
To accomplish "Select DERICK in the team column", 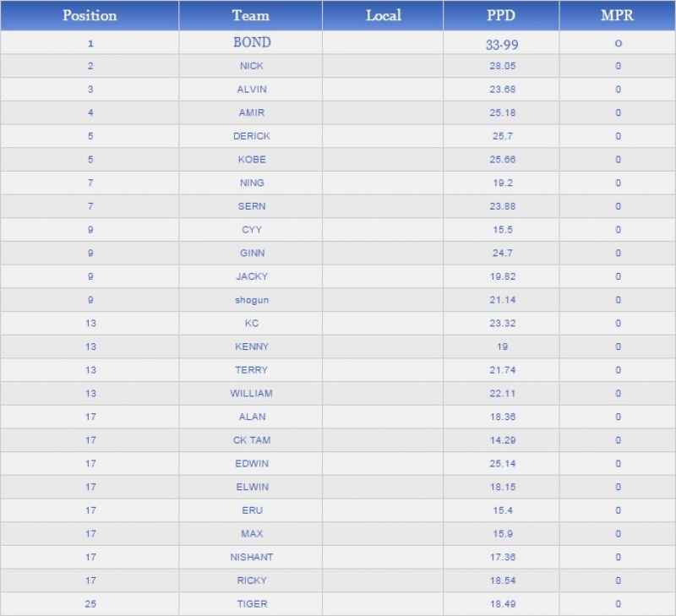I will [252, 136].
